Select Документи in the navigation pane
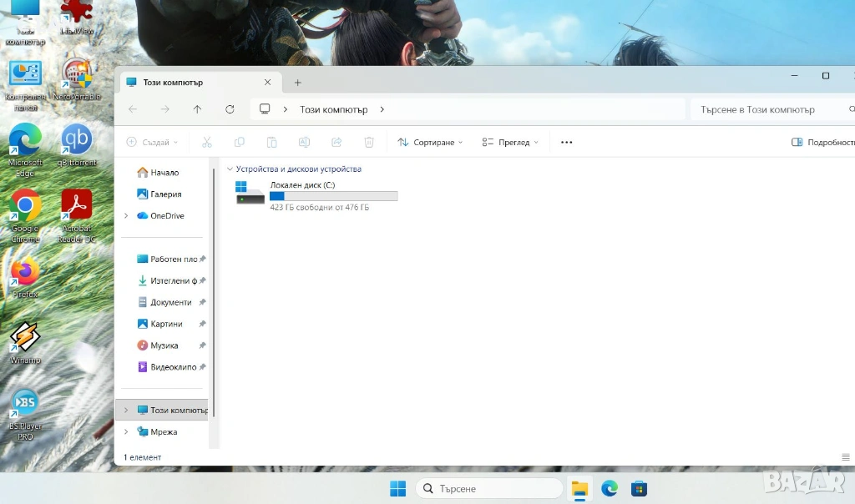855x504 pixels. pyautogui.click(x=170, y=302)
